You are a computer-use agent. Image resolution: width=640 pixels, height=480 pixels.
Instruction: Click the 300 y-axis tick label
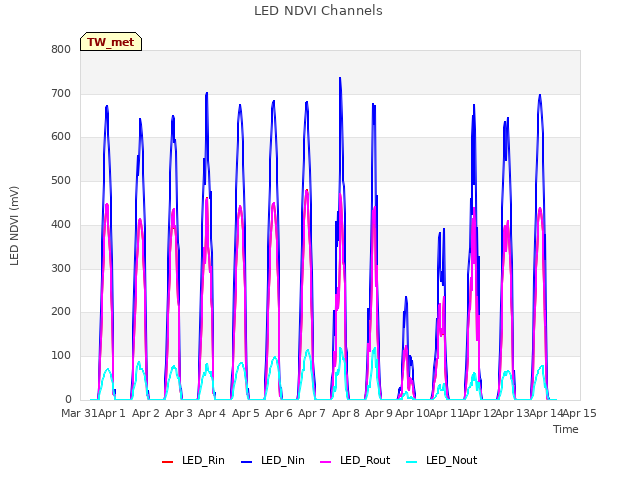(x=61, y=269)
